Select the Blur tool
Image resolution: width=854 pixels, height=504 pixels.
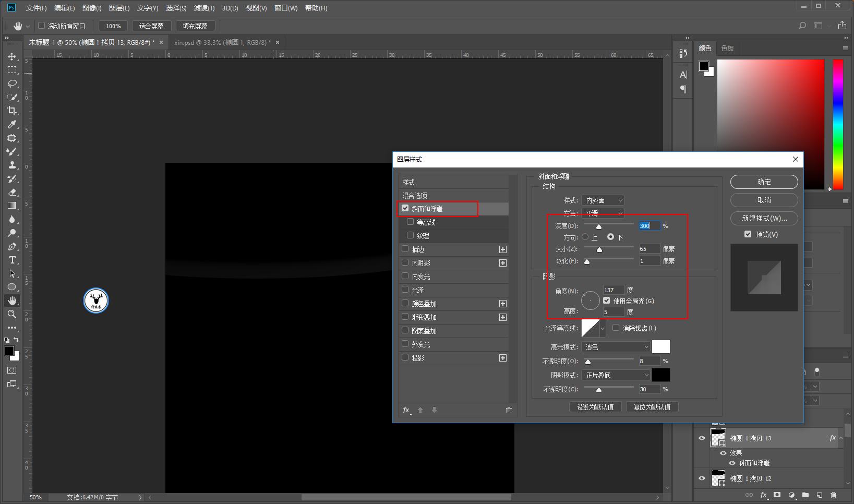[x=12, y=219]
